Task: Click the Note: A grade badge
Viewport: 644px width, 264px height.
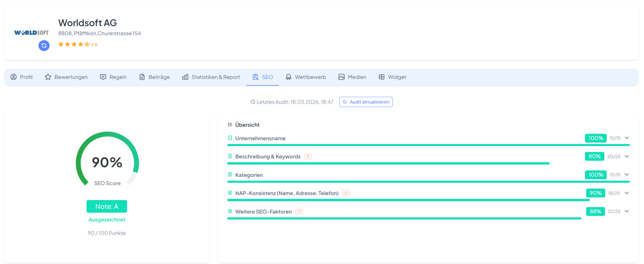Action: pyautogui.click(x=107, y=207)
